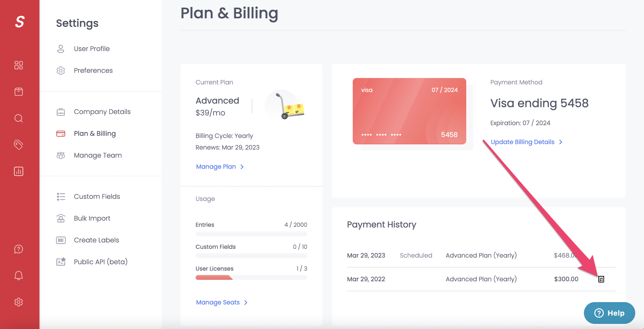Click the Sortly S logo

20,22
